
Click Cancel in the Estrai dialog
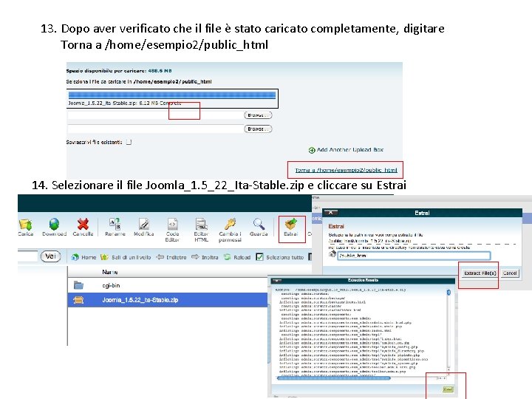(x=510, y=273)
